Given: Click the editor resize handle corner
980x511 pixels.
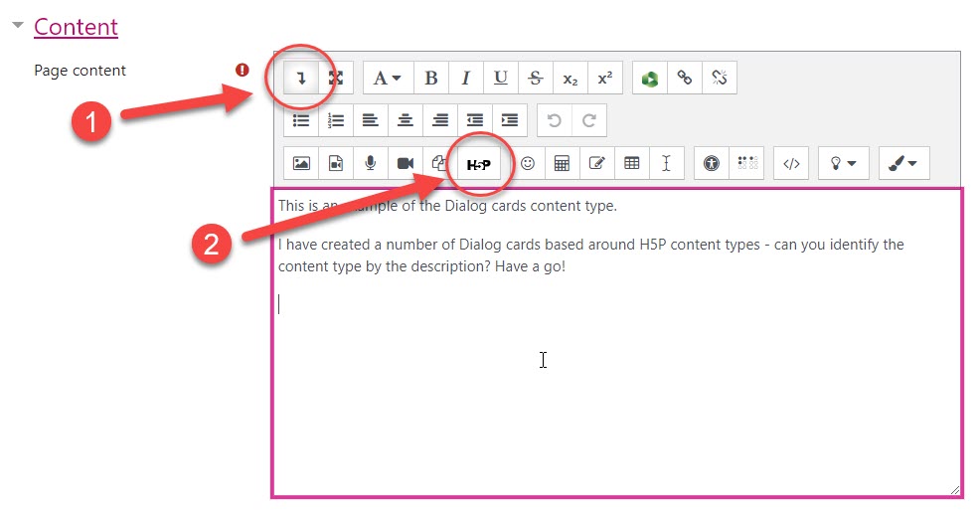Looking at the screenshot, I should click(955, 490).
